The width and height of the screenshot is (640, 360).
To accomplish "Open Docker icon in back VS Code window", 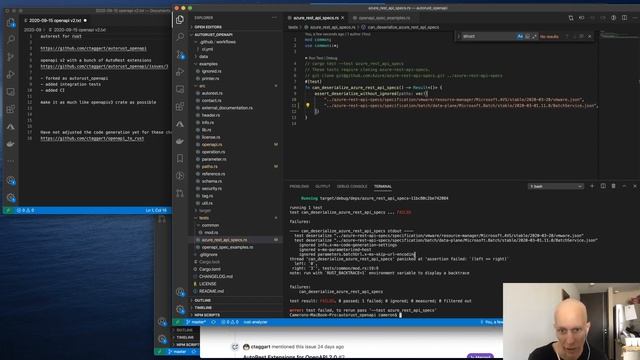I will pyautogui.click(x=11, y=144).
